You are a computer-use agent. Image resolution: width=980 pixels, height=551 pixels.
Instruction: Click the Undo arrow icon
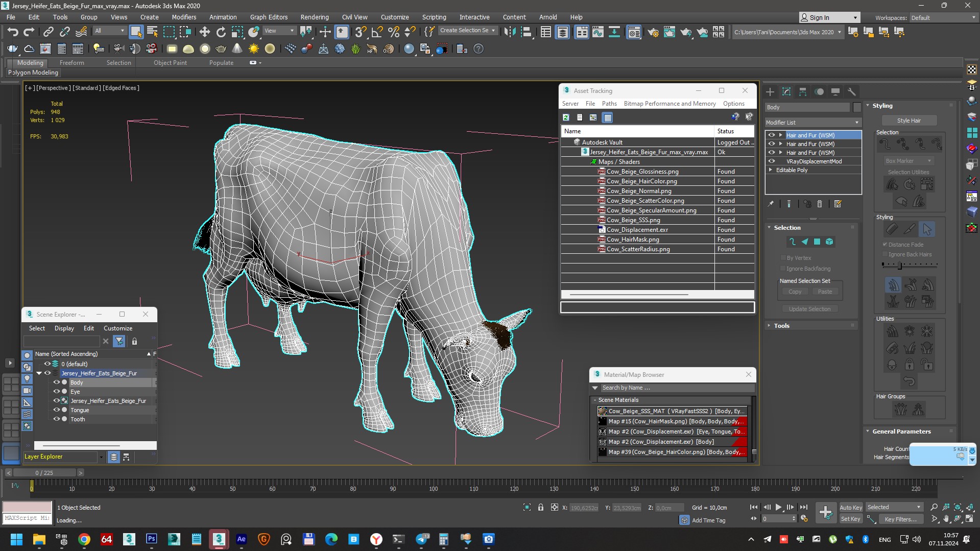coord(13,32)
